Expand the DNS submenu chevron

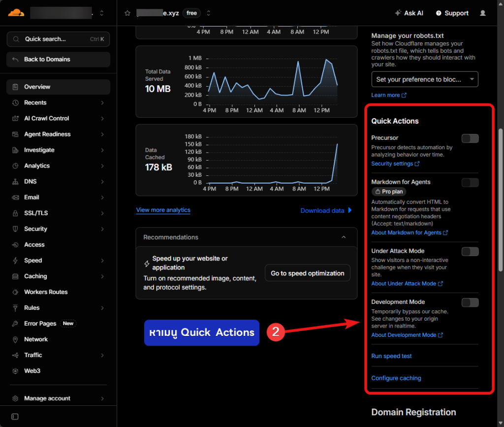pyautogui.click(x=102, y=181)
